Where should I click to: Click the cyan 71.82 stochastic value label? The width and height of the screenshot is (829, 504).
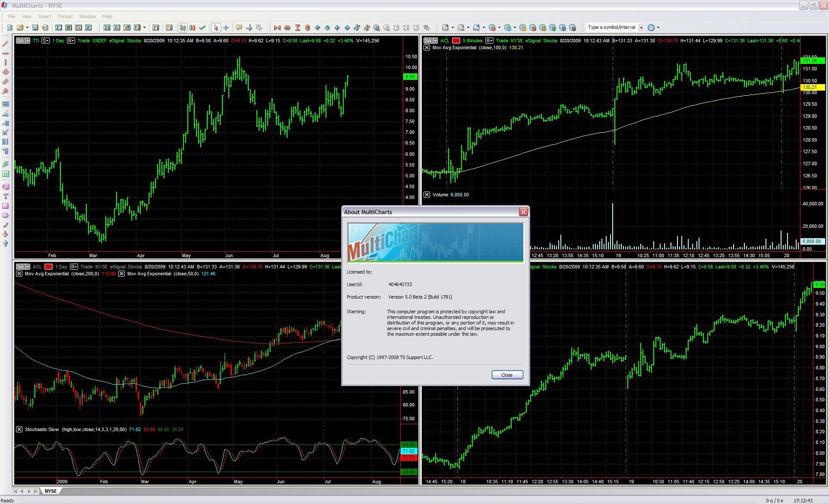pos(408,451)
